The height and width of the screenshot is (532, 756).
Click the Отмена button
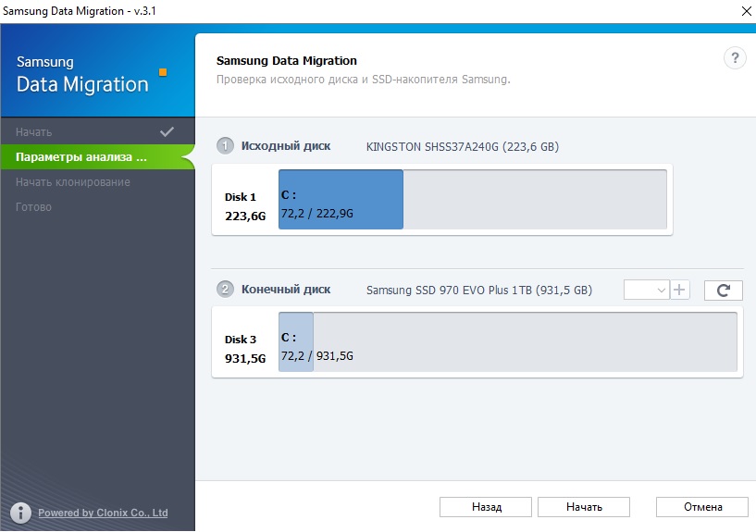702,507
